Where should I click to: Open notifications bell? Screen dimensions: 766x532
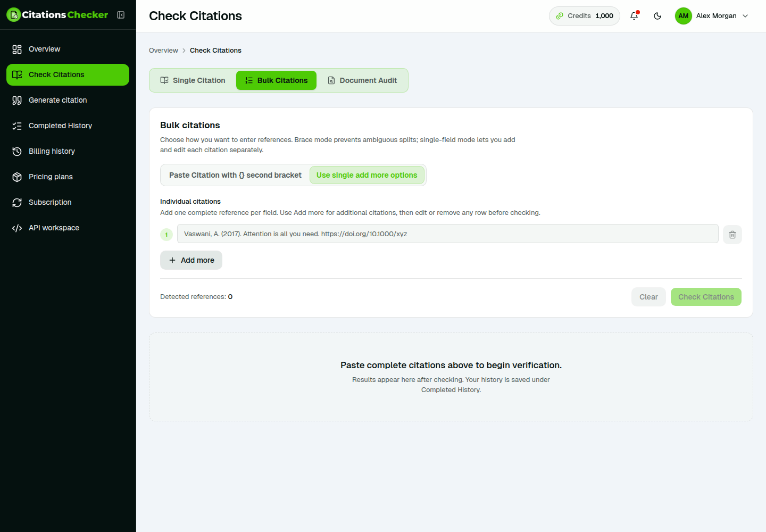[x=634, y=16]
